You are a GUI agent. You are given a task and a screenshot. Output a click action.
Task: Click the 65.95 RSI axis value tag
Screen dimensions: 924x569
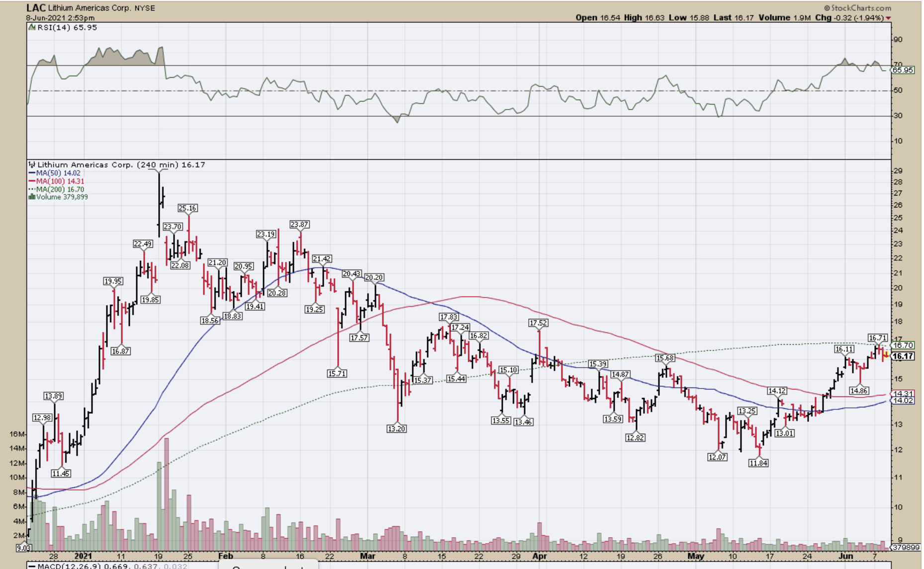(902, 70)
